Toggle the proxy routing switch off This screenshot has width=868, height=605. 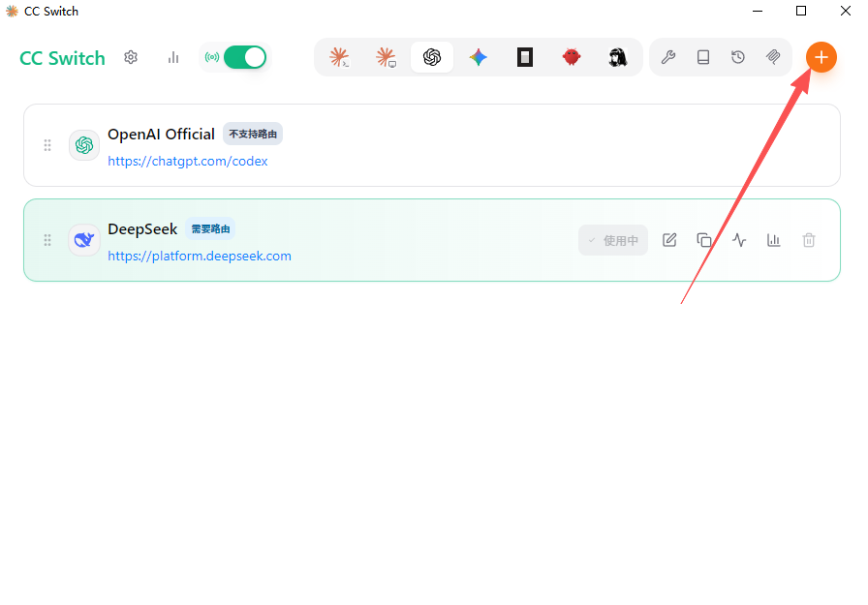click(245, 57)
